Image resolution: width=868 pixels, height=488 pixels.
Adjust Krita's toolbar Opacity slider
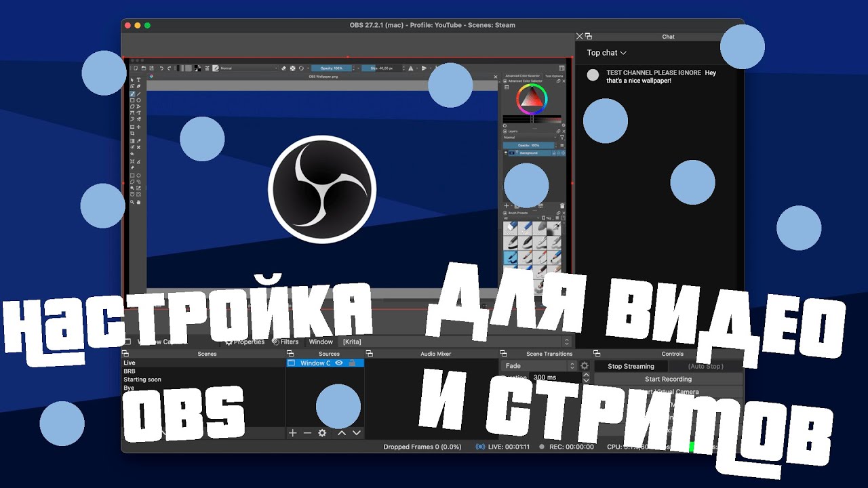[332, 68]
